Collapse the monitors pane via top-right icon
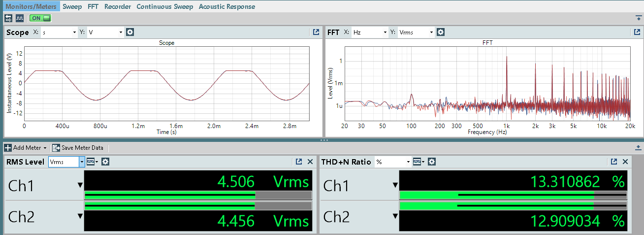Viewport: 644px width, 235px height. click(x=639, y=18)
